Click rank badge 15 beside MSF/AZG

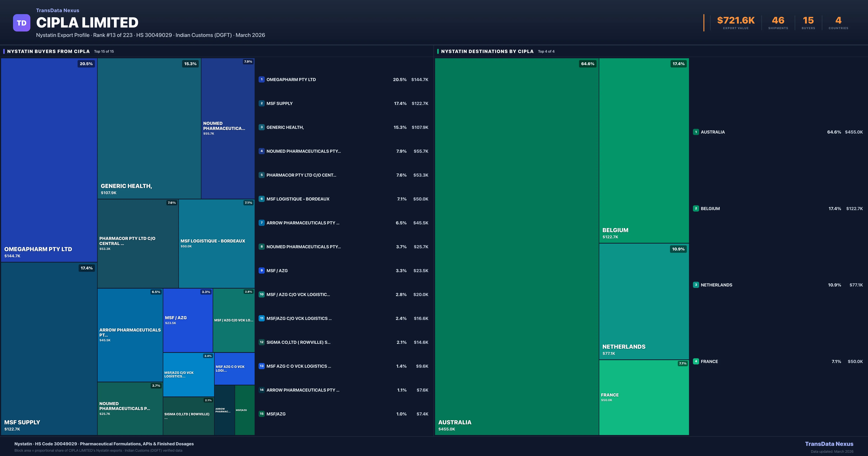point(261,414)
